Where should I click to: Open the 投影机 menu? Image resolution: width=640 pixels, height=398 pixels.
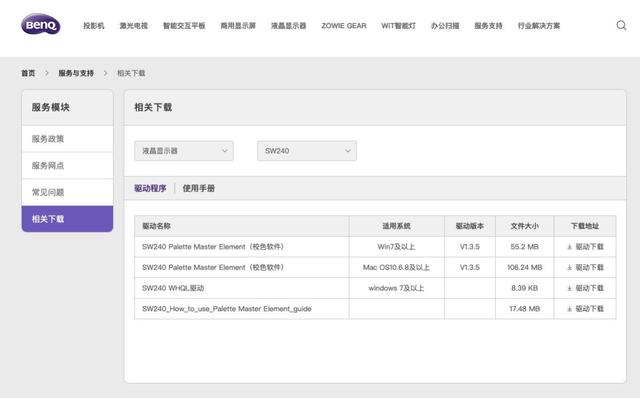point(94,26)
